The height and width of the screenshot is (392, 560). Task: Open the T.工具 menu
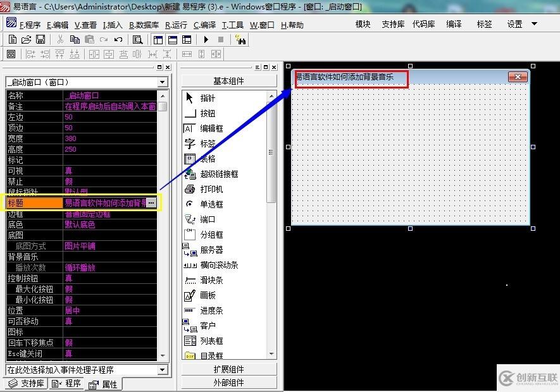pos(232,25)
